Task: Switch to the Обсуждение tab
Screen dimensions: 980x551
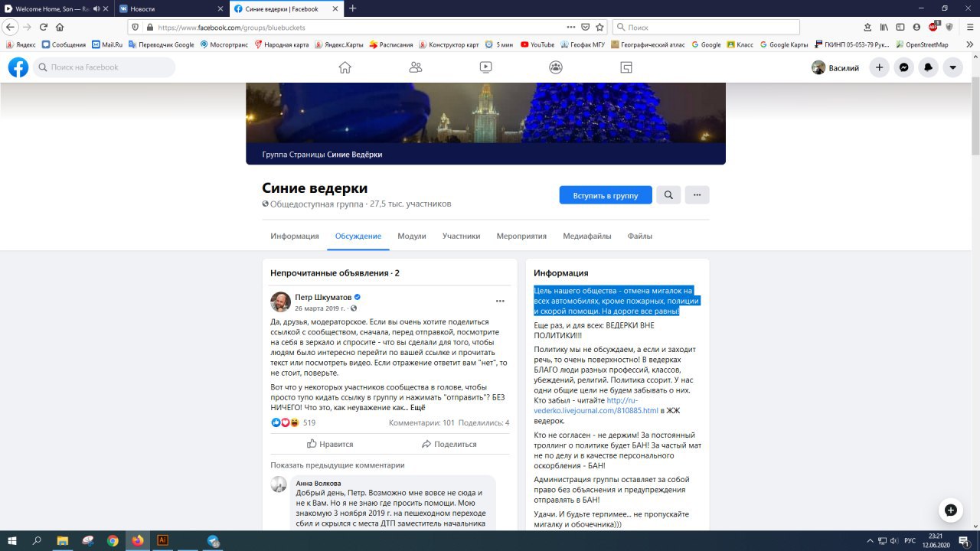Action: click(358, 236)
